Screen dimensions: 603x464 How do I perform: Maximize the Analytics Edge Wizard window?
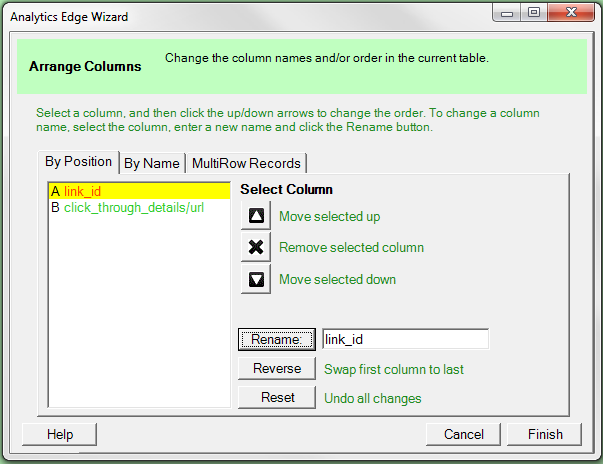click(x=534, y=14)
